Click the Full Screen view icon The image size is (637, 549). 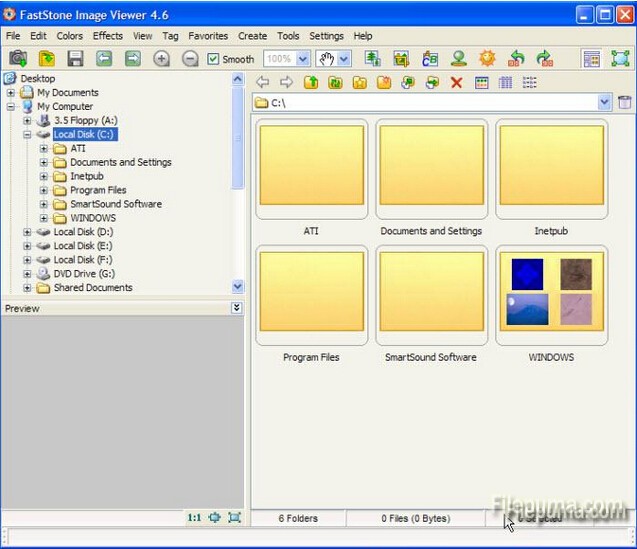tap(620, 59)
